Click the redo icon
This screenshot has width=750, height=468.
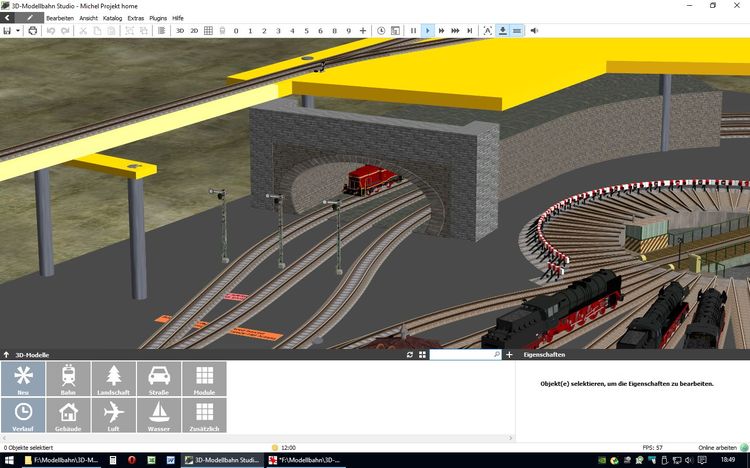coord(65,31)
